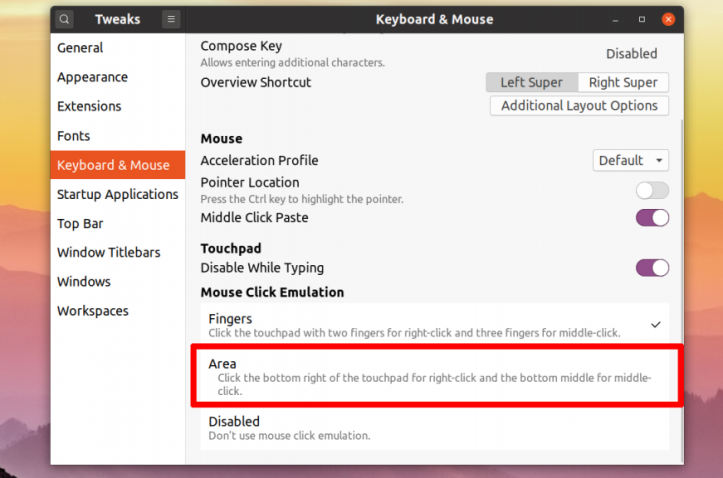The image size is (723, 478).
Task: Close the Tweaks window
Action: pos(668,19)
